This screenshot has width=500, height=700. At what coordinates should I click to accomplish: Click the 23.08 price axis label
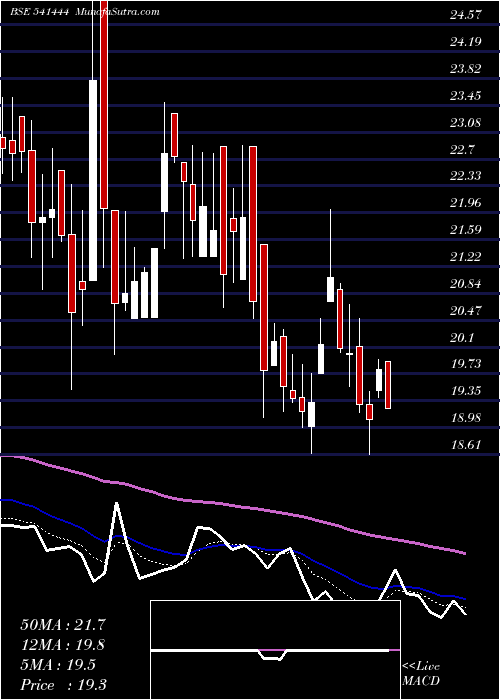[465, 122]
